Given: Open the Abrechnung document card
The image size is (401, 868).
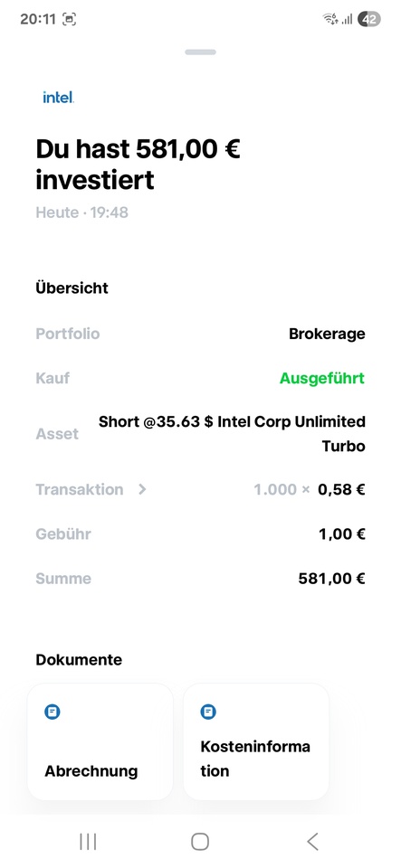Looking at the screenshot, I should tap(100, 741).
